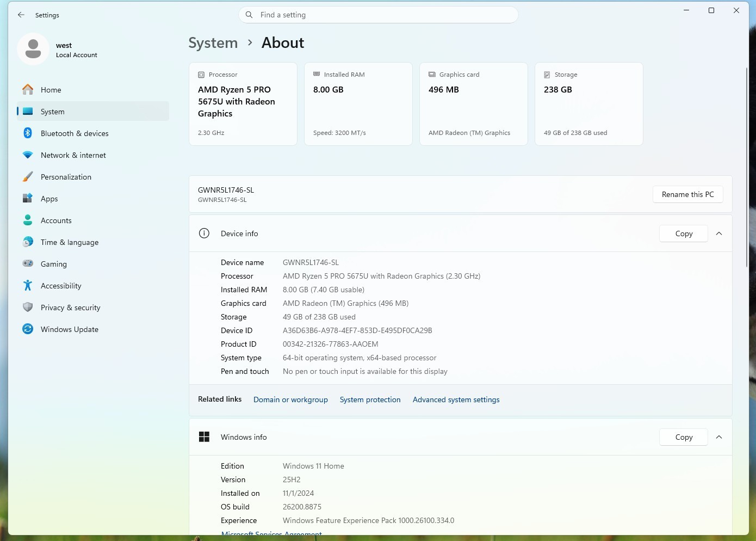Click the Time & language globe icon
Screen dimensions: 756x541
(x=28, y=242)
